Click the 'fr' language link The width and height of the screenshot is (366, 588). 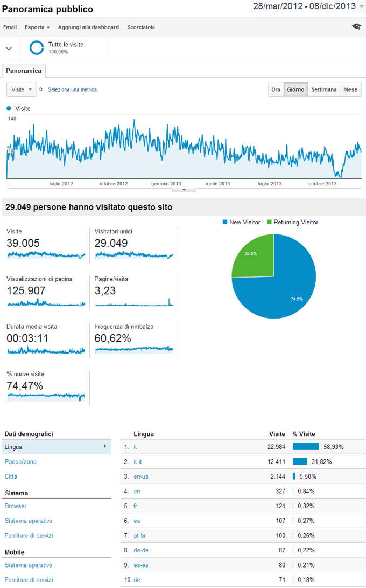(135, 506)
